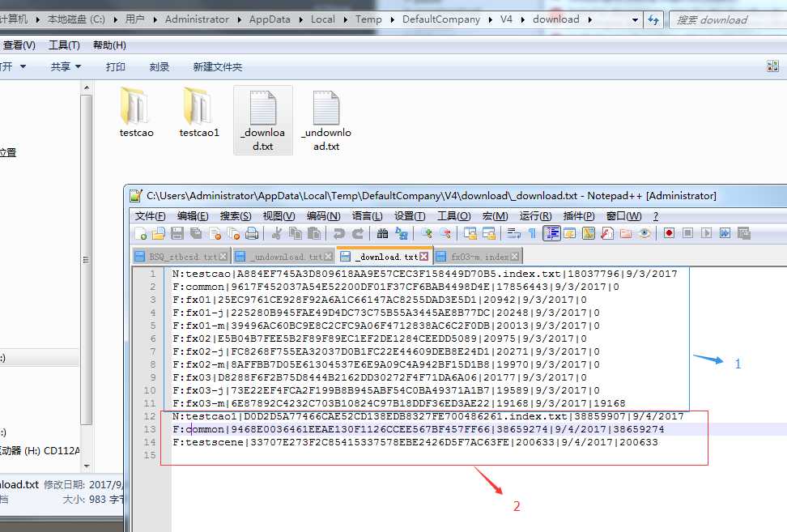Click the Redo arrow icon
Image resolution: width=787 pixels, height=532 pixels.
(x=357, y=233)
